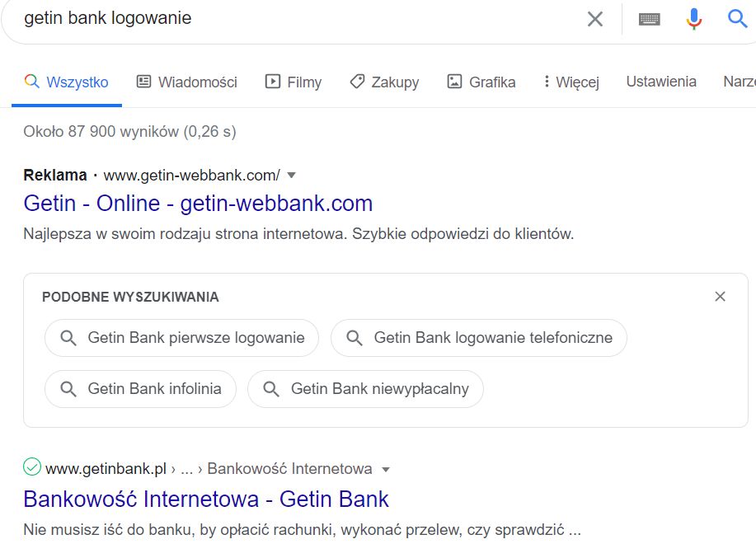Open the Getin - Online ad link
The width and height of the screenshot is (756, 558).
198,204
